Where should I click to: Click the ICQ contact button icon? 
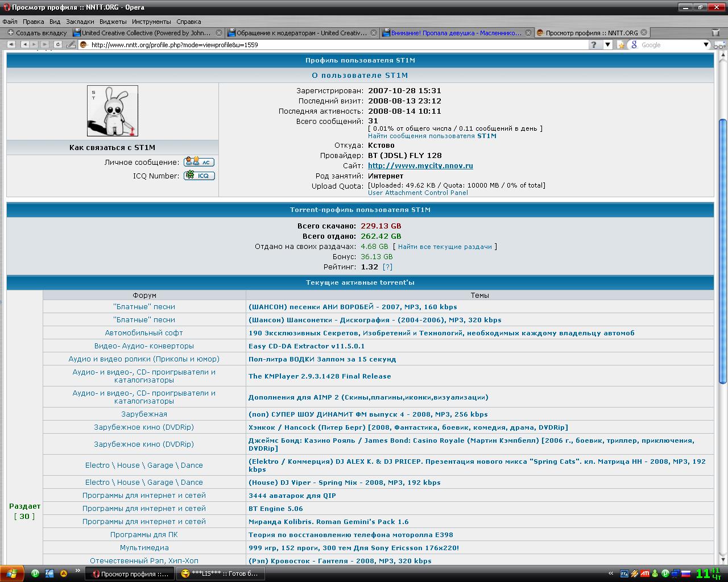coord(199,176)
